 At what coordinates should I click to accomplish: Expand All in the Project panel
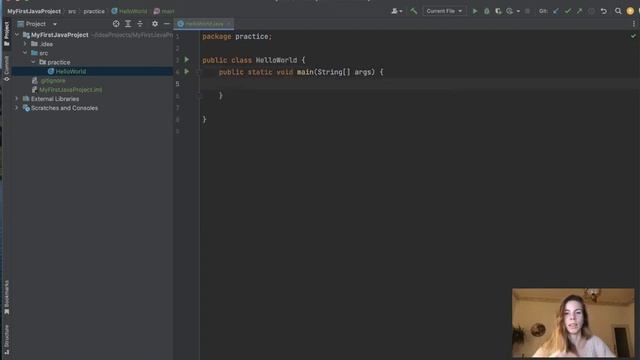tap(128, 24)
